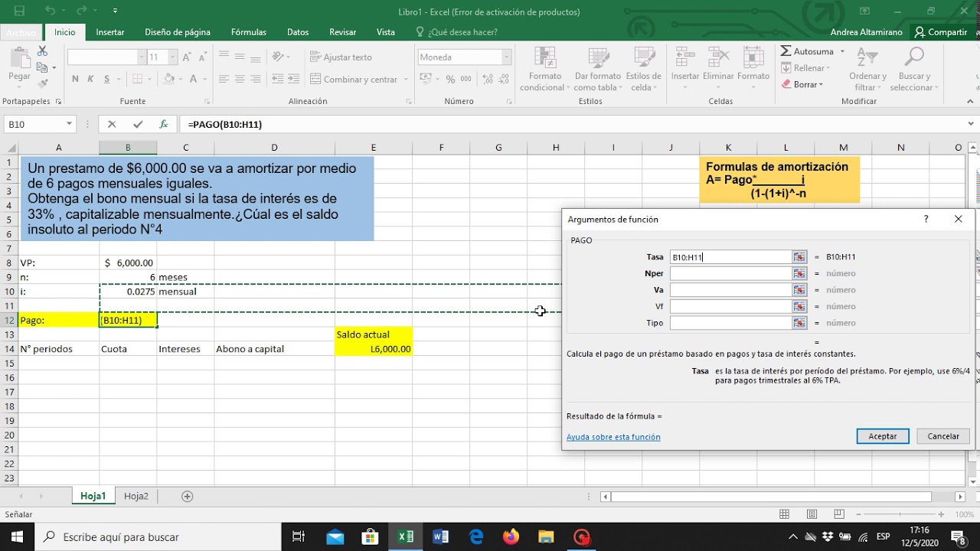Click the Save icon in quick access toolbar

click(x=19, y=11)
